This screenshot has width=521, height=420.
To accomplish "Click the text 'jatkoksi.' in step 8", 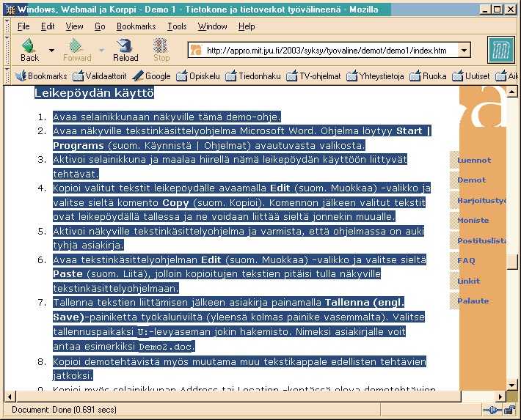I will click(x=73, y=375).
